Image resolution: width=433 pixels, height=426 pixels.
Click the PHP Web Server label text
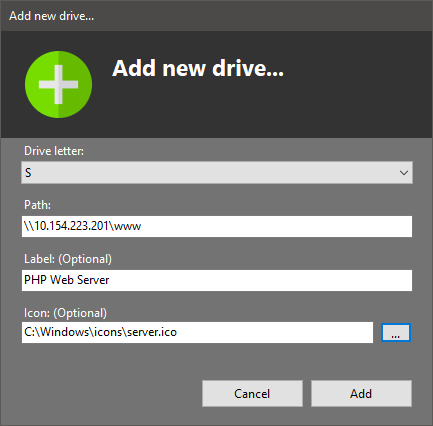click(x=67, y=280)
